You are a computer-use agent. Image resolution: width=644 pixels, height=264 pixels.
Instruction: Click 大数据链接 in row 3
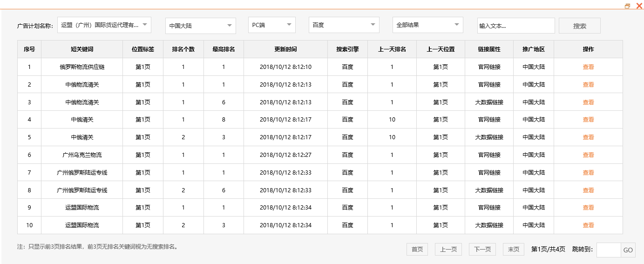489,102
